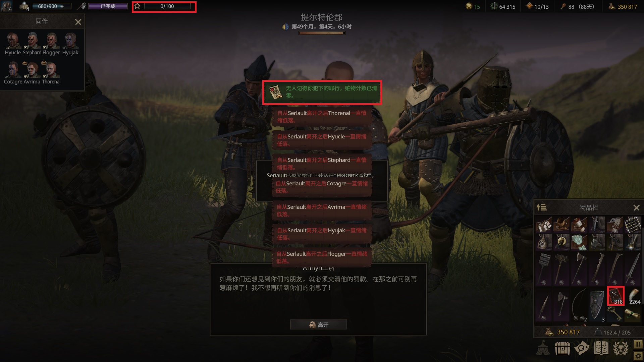This screenshot has width=644, height=362.
Task: Open the trophy achievements icon
Action: tap(621, 348)
